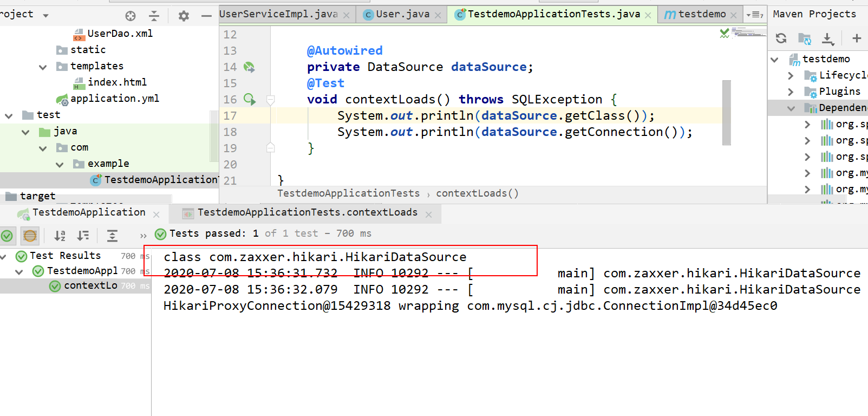Viewport: 868px width, 416px height.
Task: Select the TestdemoApplicationTests.java editor tab
Action: pyautogui.click(x=553, y=14)
